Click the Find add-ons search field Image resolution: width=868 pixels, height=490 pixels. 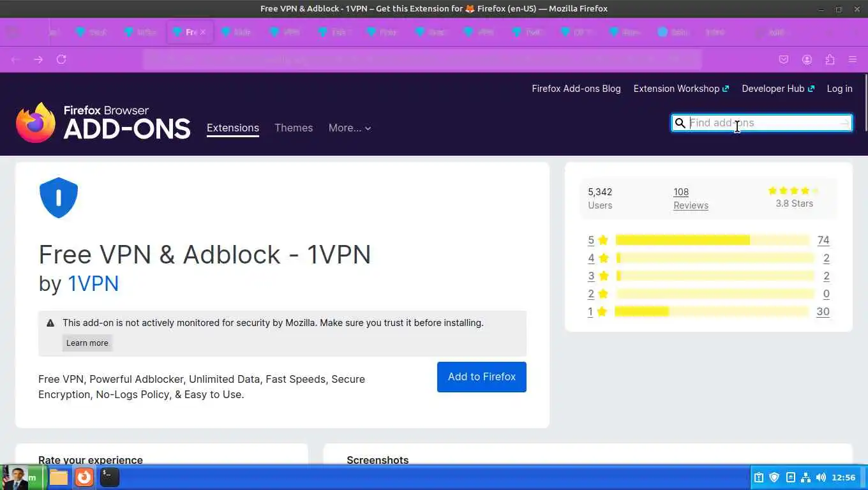tap(762, 123)
